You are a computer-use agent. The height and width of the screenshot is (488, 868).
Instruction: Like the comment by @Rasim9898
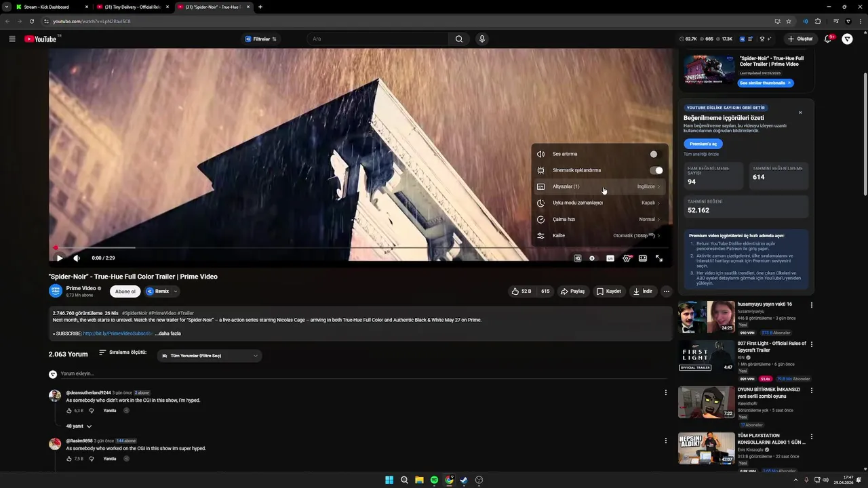[69, 459]
